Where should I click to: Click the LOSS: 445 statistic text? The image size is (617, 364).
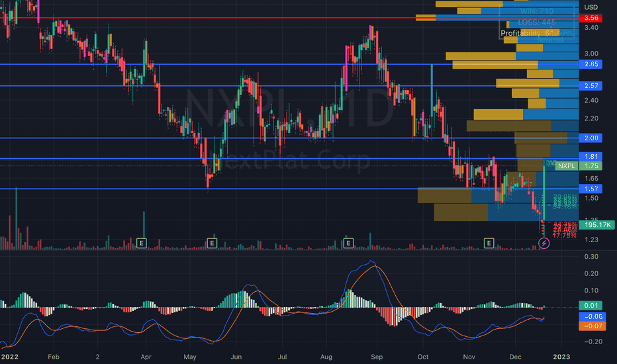pos(537,23)
